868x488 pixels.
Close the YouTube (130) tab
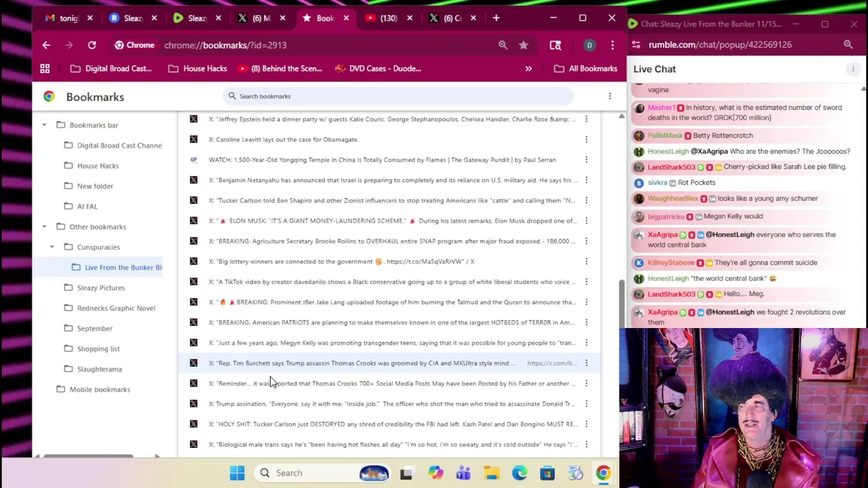click(410, 18)
